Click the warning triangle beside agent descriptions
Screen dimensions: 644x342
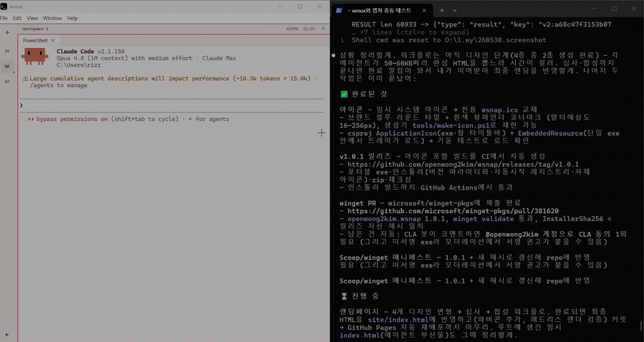click(x=26, y=79)
